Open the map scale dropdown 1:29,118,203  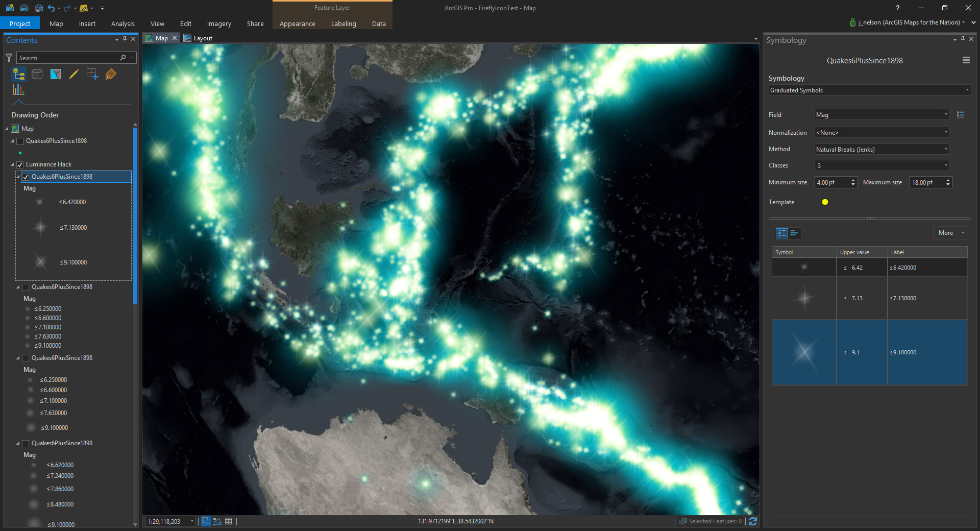tap(192, 521)
